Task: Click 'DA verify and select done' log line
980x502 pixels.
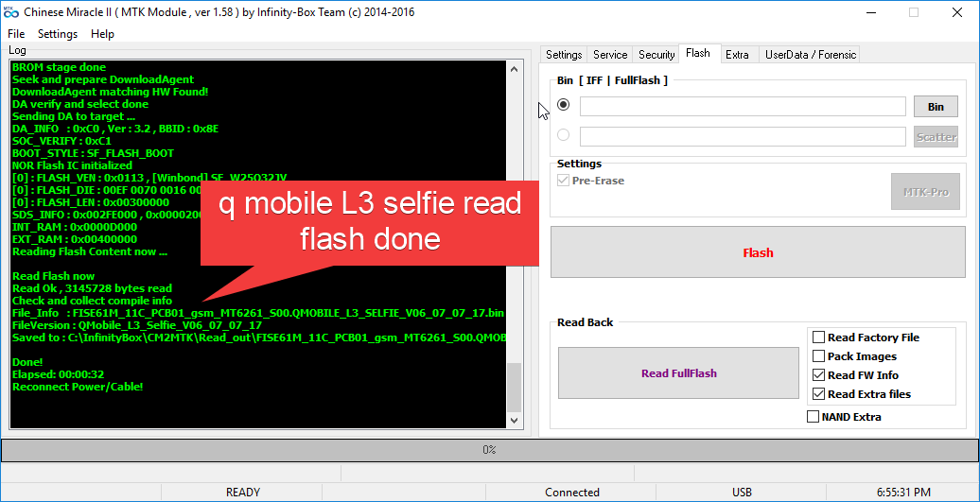Action: coord(80,104)
